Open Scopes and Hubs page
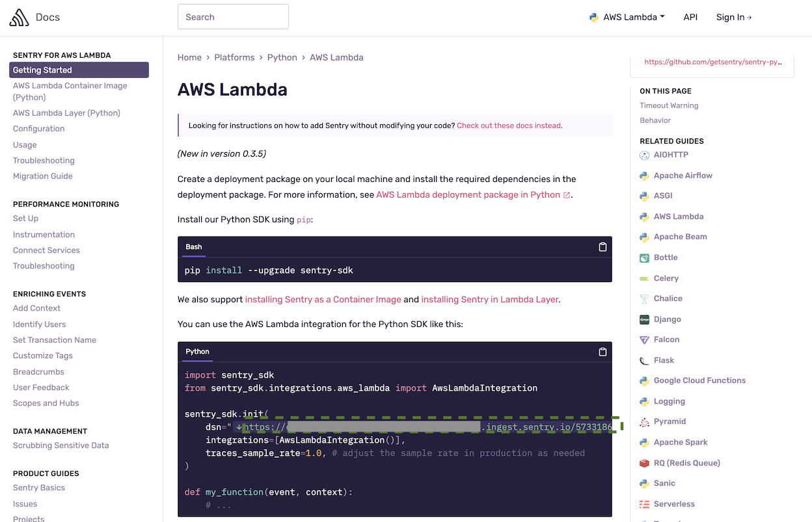 point(46,403)
